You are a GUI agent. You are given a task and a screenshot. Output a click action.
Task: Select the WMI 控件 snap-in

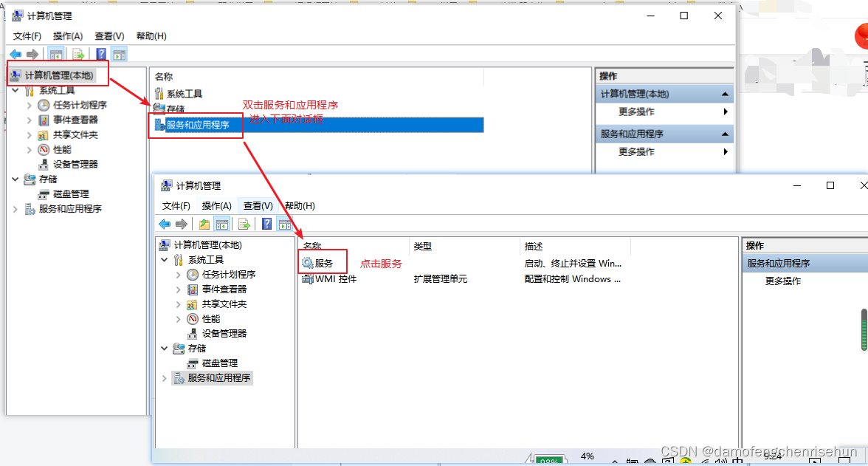[330, 278]
